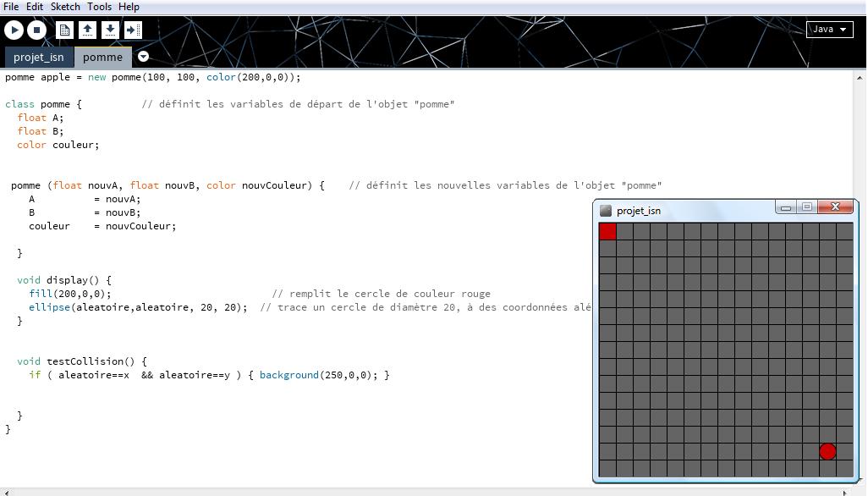Run the sketch with the Play button
Image resolution: width=868 pixels, height=496 pixels.
pos(14,30)
